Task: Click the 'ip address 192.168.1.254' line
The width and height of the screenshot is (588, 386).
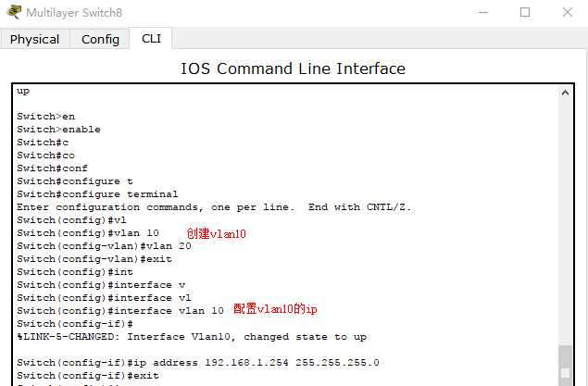Action: 198,362
